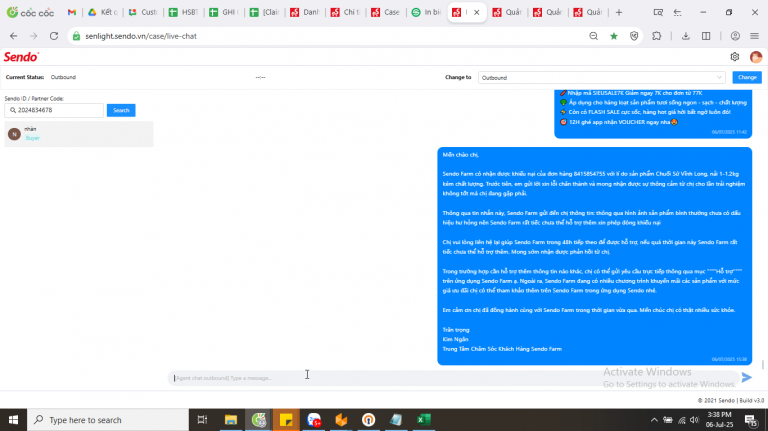This screenshot has width=768, height=431.
Task: Click the Search button
Action: (121, 110)
